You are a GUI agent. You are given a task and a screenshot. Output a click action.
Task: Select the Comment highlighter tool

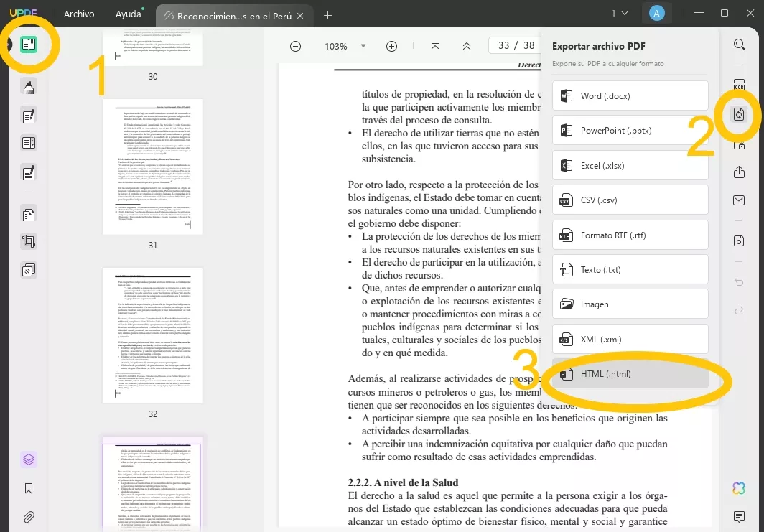29,87
